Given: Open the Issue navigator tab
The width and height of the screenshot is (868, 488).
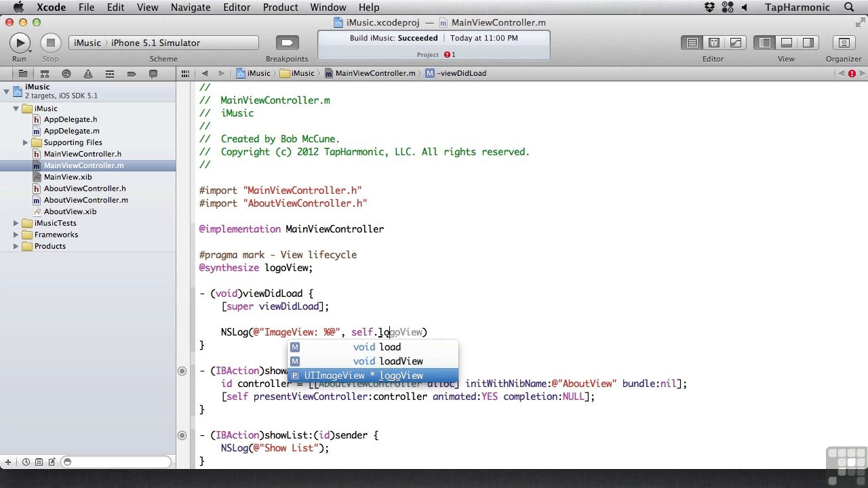Looking at the screenshot, I should coord(87,73).
